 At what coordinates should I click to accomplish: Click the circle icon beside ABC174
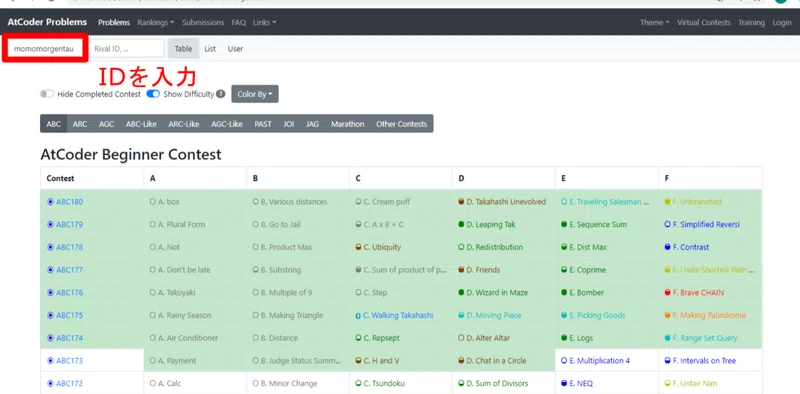(51, 338)
